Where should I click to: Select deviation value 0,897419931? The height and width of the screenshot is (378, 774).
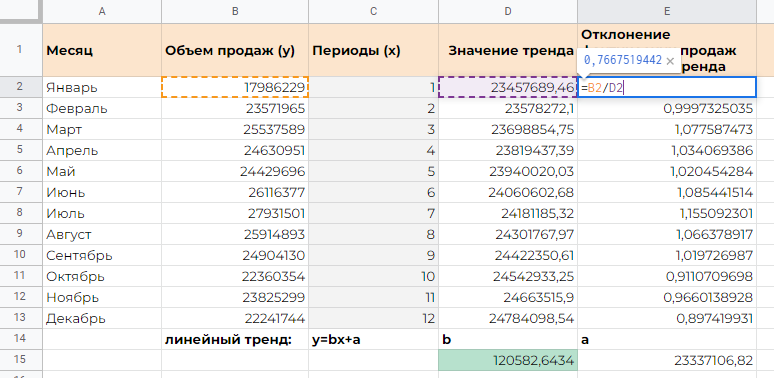pos(666,318)
